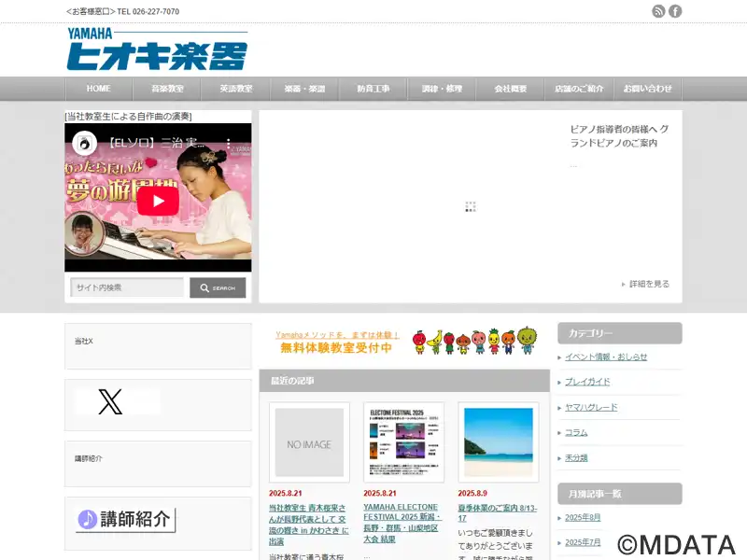Click the 講師紹介 widget label text
747x560 pixels.
88,458
